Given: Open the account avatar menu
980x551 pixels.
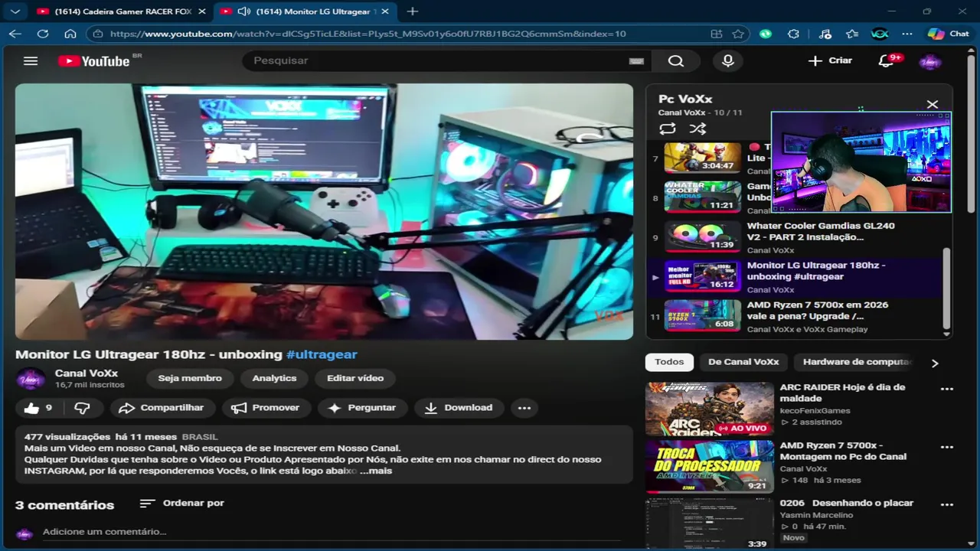Looking at the screenshot, I should click(929, 61).
